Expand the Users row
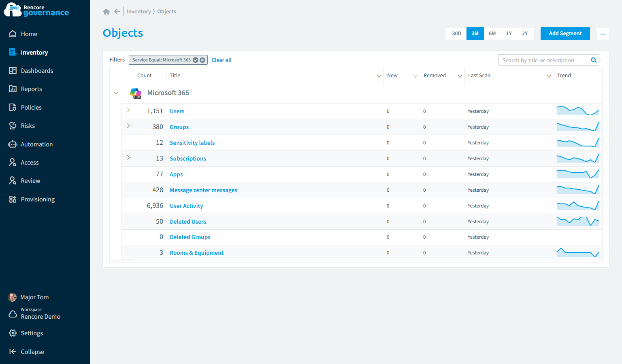622x364 pixels. 128,110
